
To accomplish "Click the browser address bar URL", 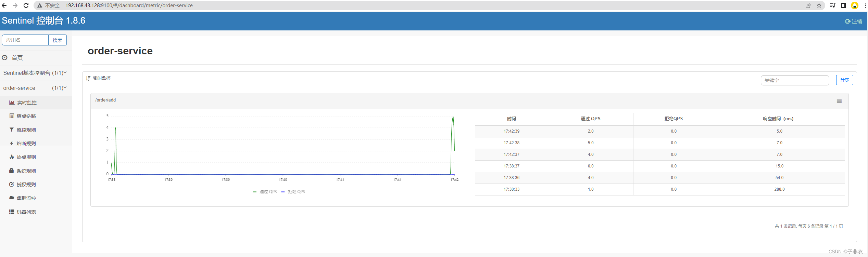I will pyautogui.click(x=129, y=5).
